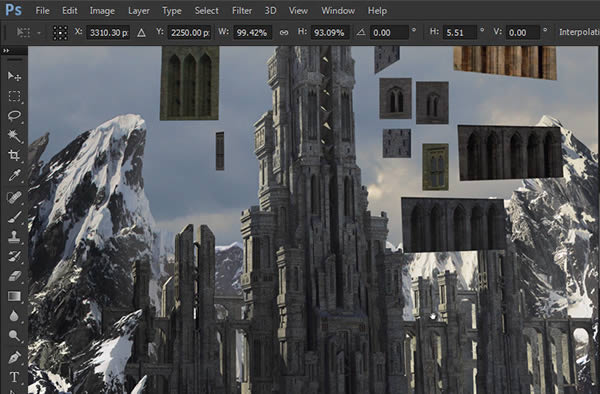Select the Crop tool
The width and height of the screenshot is (600, 394).
pyautogui.click(x=14, y=155)
